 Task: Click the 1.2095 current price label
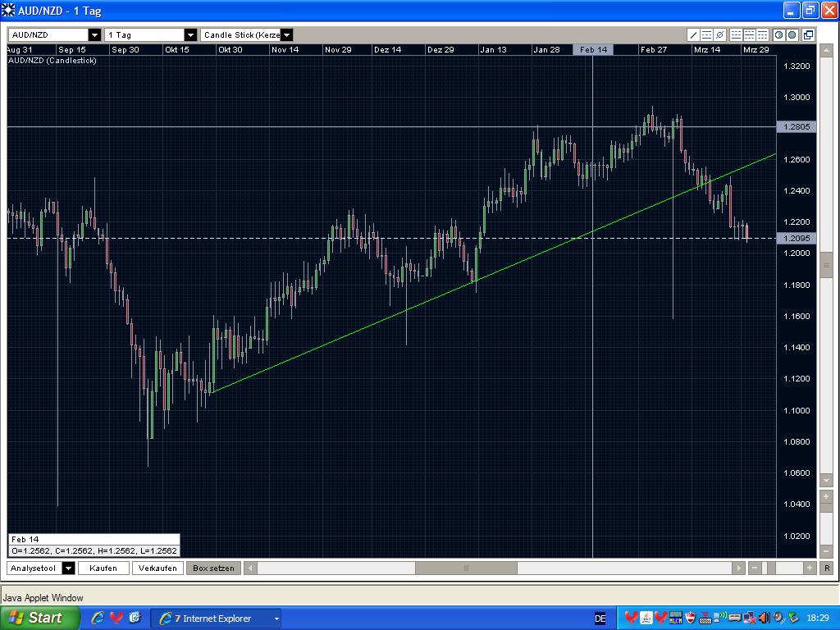[x=797, y=239]
